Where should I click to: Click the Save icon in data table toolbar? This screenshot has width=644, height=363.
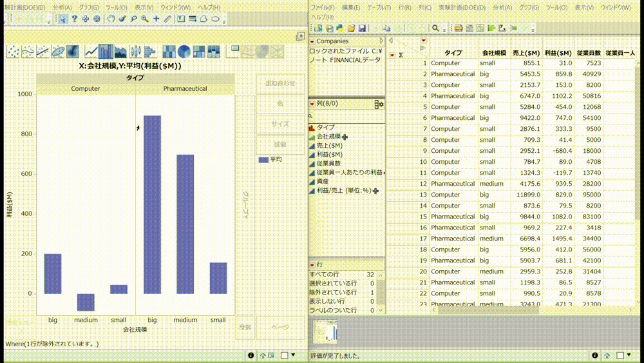pyautogui.click(x=362, y=28)
